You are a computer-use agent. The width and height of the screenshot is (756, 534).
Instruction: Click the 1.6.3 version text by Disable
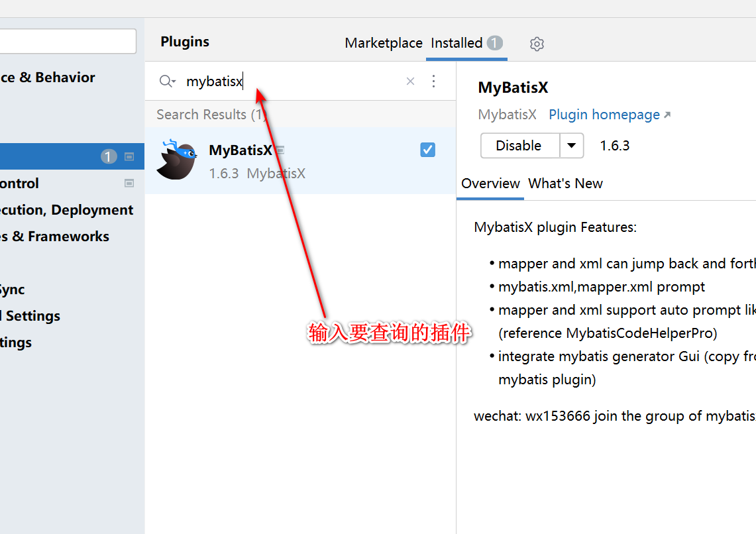coord(615,146)
